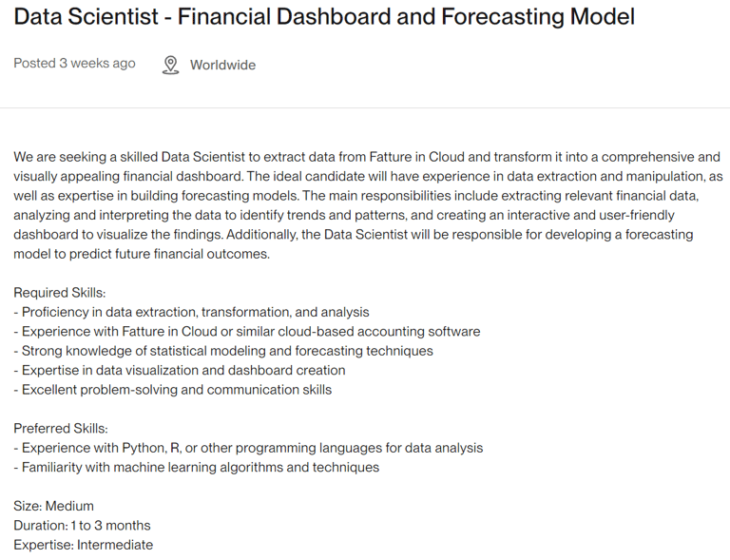Click the Preferred Skills heading
730x560 pixels.
pyautogui.click(x=61, y=428)
